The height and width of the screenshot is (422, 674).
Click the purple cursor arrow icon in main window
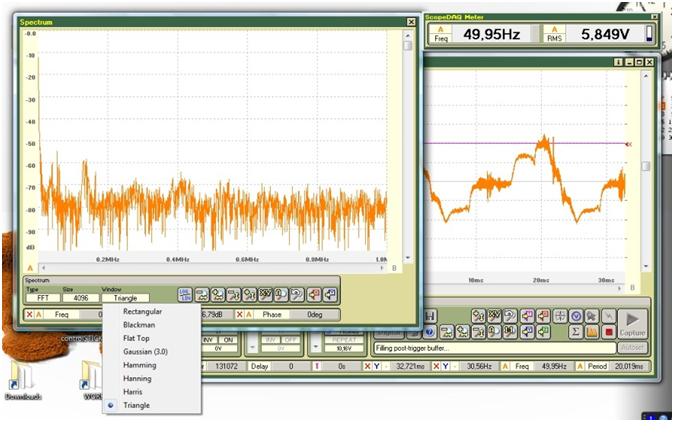(x=527, y=316)
